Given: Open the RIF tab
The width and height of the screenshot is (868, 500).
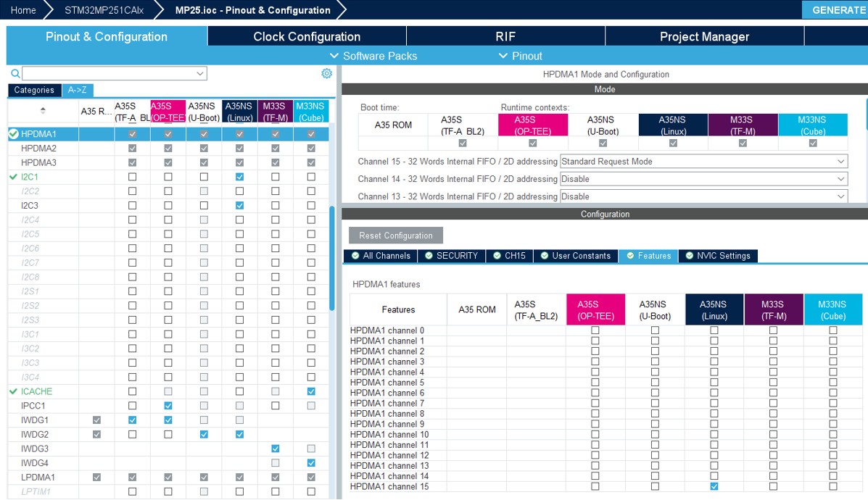Looking at the screenshot, I should click(505, 36).
